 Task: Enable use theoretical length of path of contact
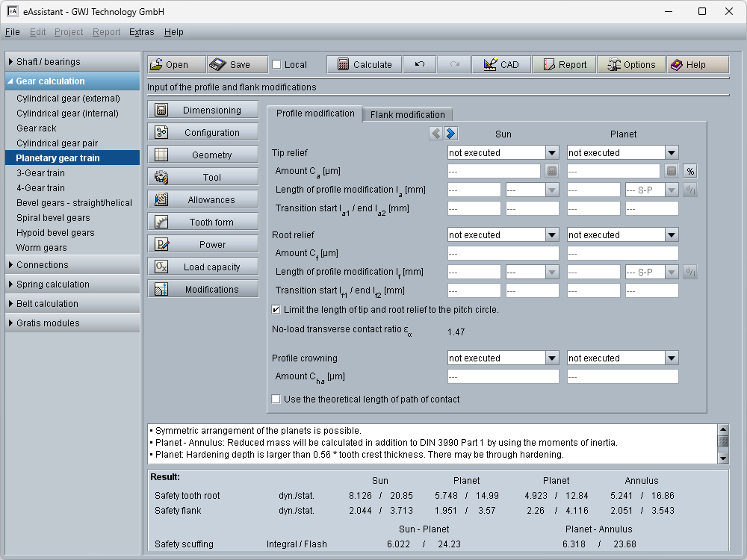(x=276, y=399)
